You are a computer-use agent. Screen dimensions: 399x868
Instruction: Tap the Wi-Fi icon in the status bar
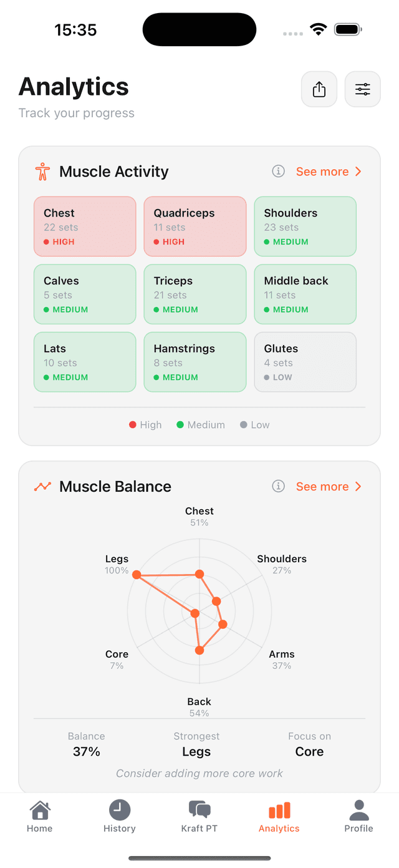click(x=319, y=29)
